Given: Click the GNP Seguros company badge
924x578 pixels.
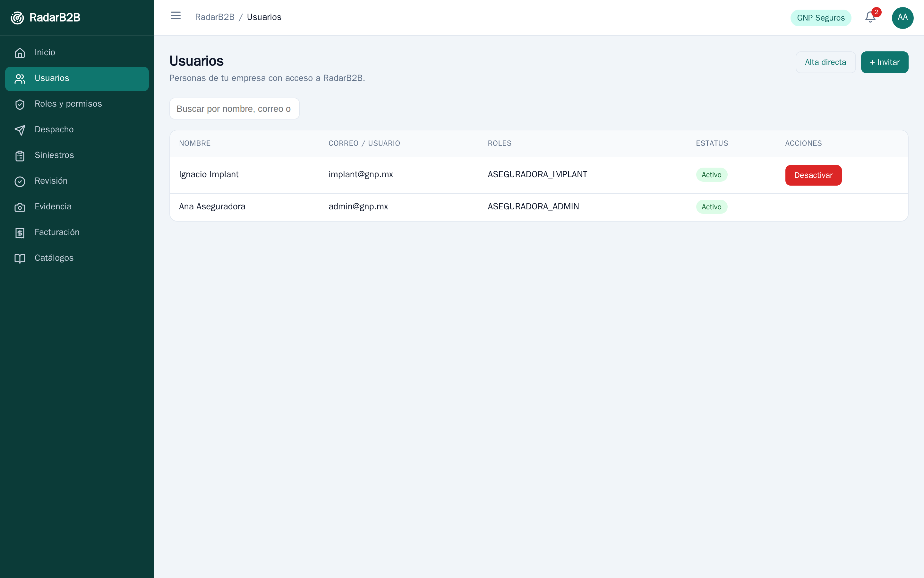Looking at the screenshot, I should [x=821, y=18].
